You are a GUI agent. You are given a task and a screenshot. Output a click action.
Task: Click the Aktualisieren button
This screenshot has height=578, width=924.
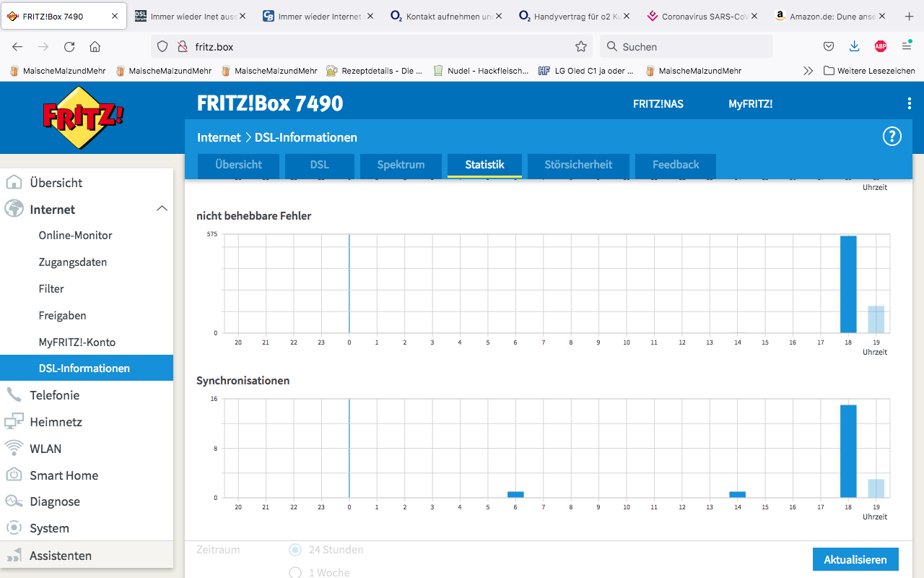[855, 559]
